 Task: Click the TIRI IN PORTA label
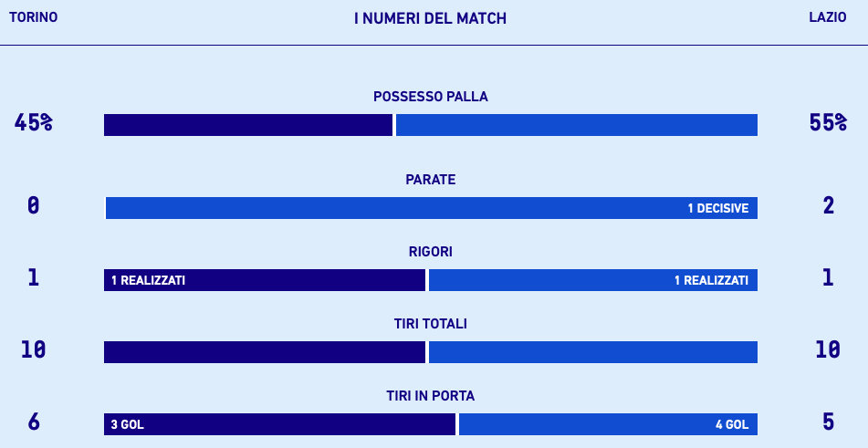pyautogui.click(x=430, y=396)
